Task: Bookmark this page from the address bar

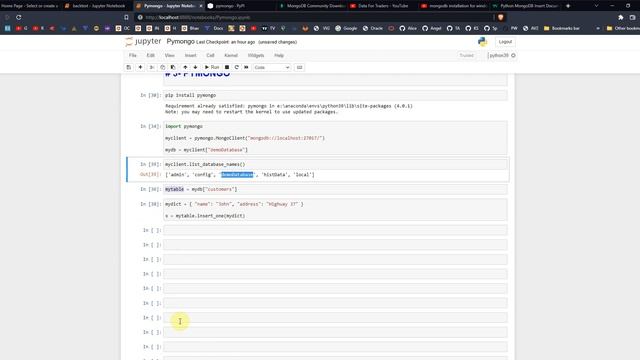Action: [x=127, y=17]
